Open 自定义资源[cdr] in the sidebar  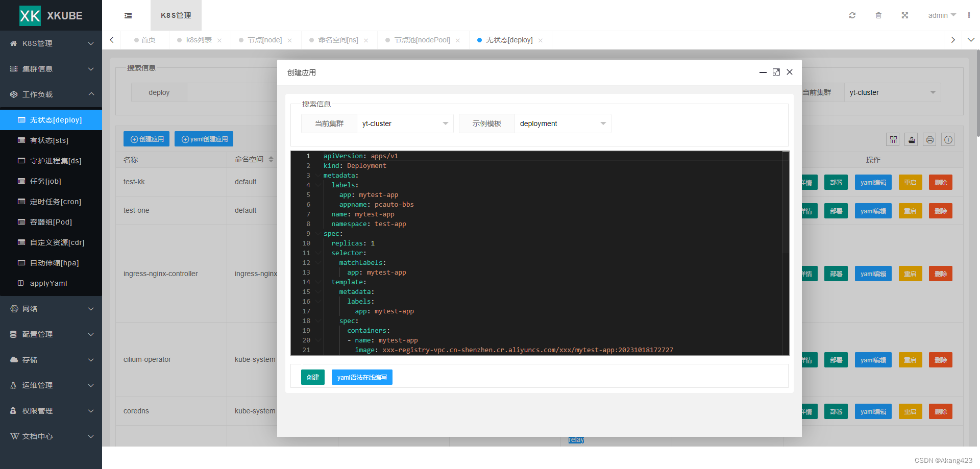pos(51,242)
